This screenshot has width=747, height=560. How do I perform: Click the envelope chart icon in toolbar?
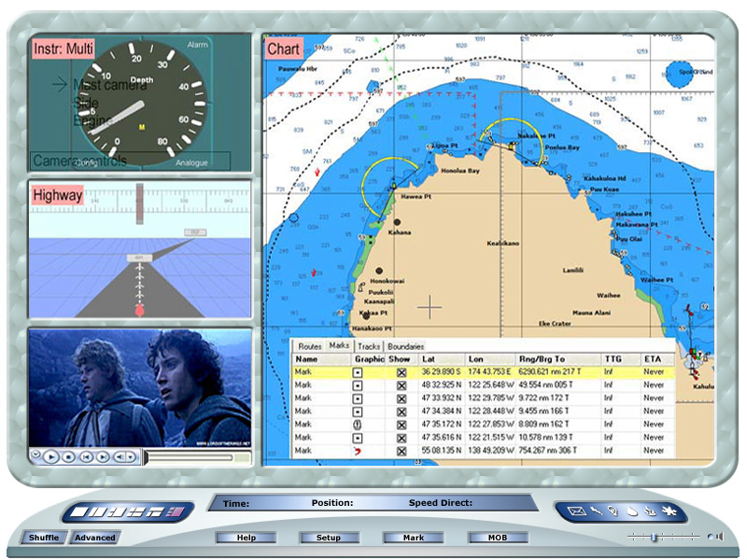click(576, 511)
